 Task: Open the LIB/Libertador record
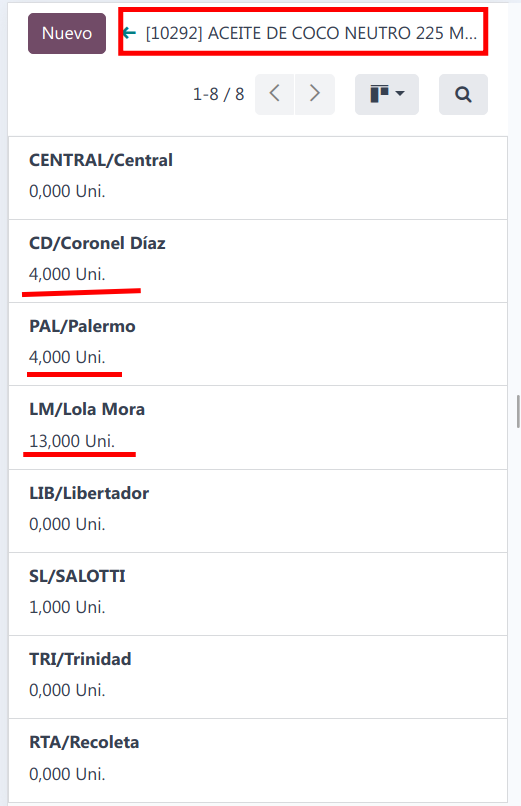tap(258, 511)
